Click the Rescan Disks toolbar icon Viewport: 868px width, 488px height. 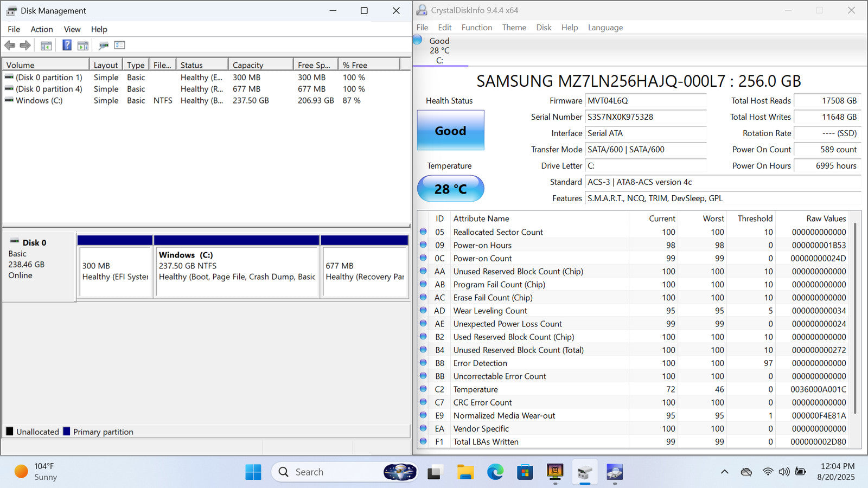[104, 46]
